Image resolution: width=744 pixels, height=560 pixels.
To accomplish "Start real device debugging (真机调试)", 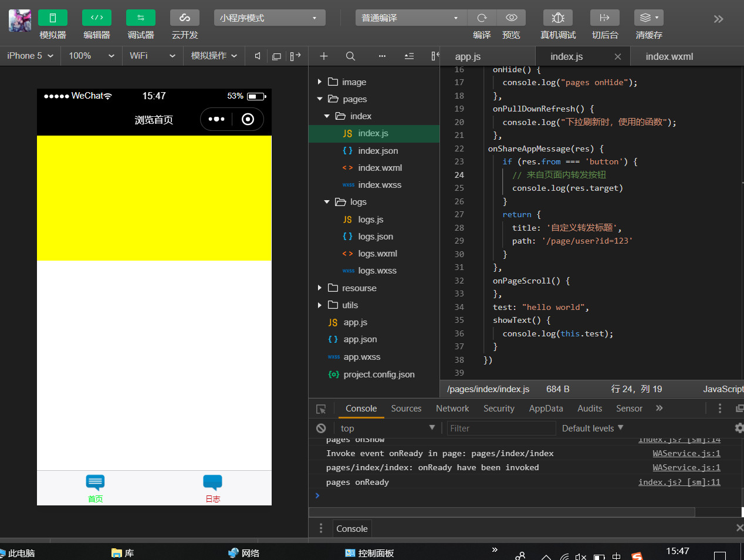I will (557, 18).
